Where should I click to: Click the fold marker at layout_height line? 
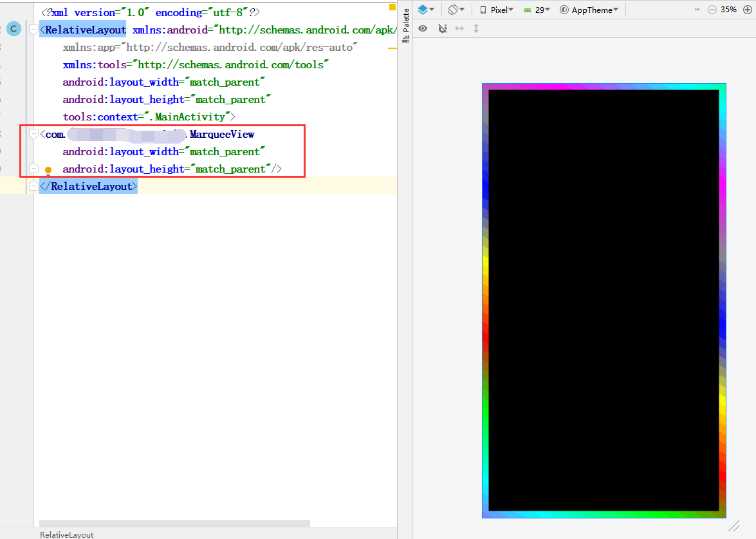33,169
